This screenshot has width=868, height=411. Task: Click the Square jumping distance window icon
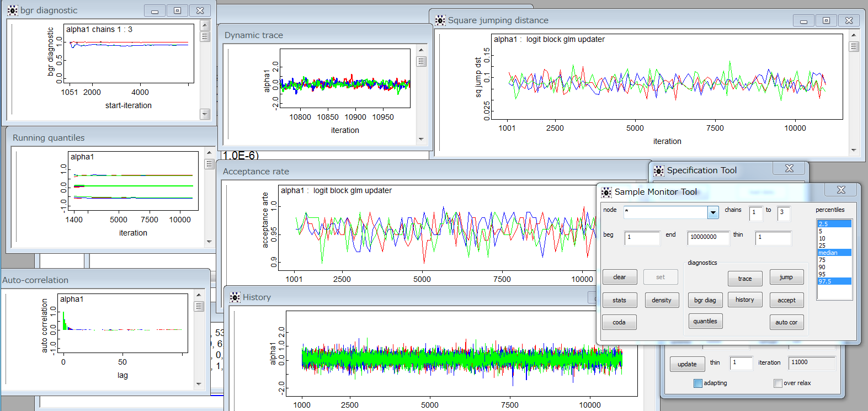440,20
